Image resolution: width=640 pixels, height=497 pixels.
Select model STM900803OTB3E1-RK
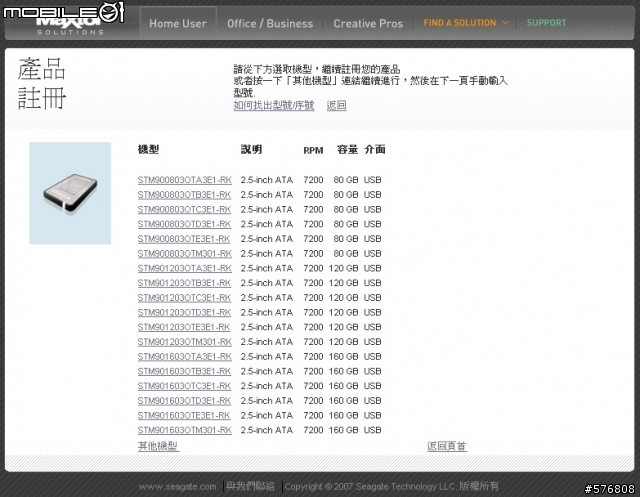[184, 195]
